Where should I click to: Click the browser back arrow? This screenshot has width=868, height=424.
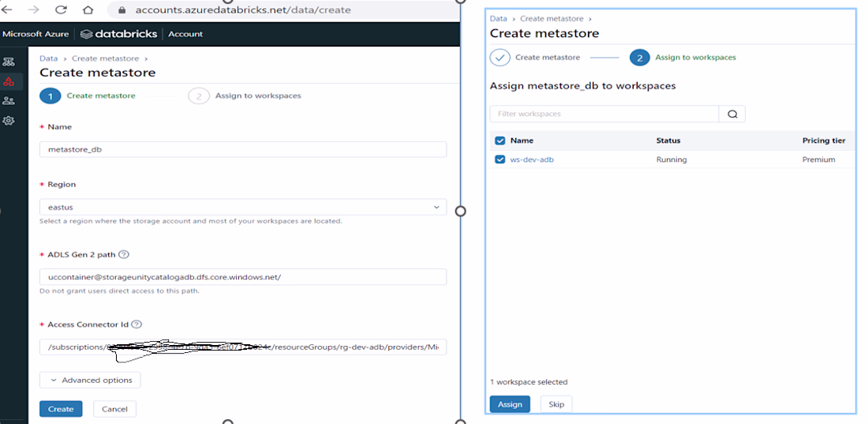[x=6, y=9]
